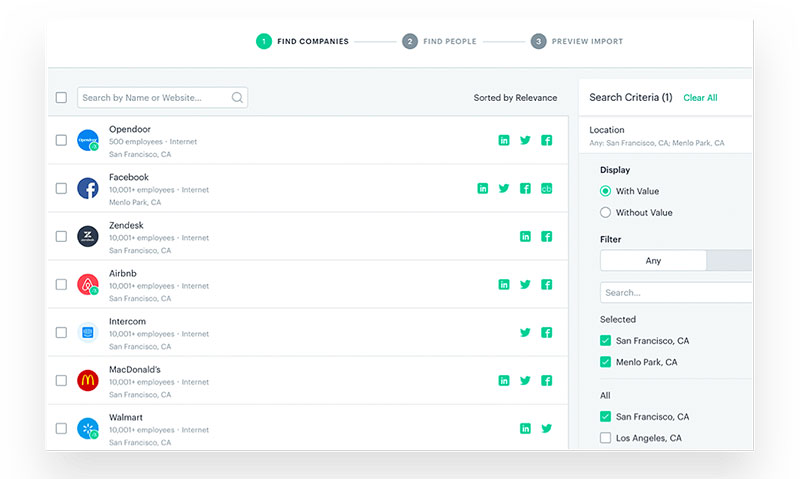Click the Search Criteria (1) heading

click(x=631, y=97)
